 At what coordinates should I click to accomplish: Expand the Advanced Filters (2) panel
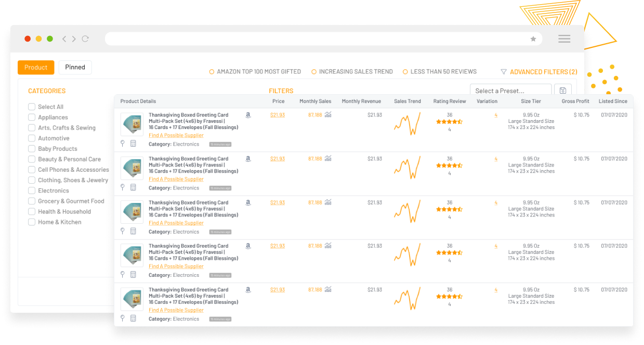[x=539, y=72]
